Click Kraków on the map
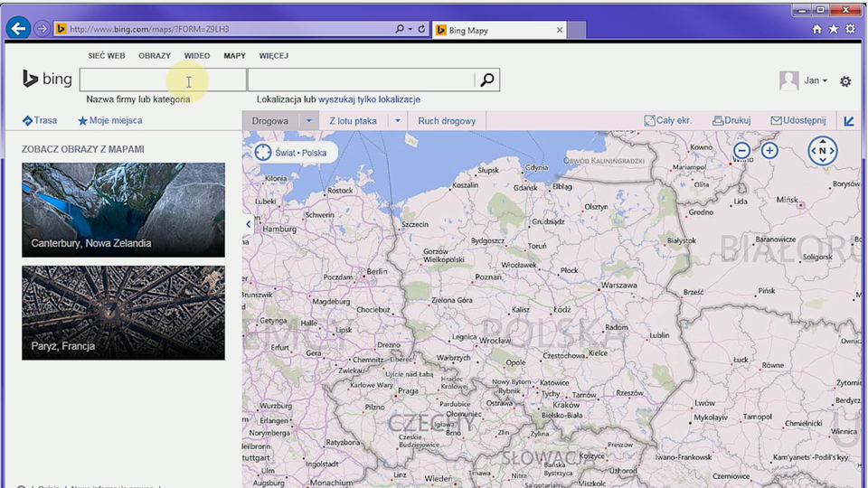The width and height of the screenshot is (868, 488). (566, 405)
